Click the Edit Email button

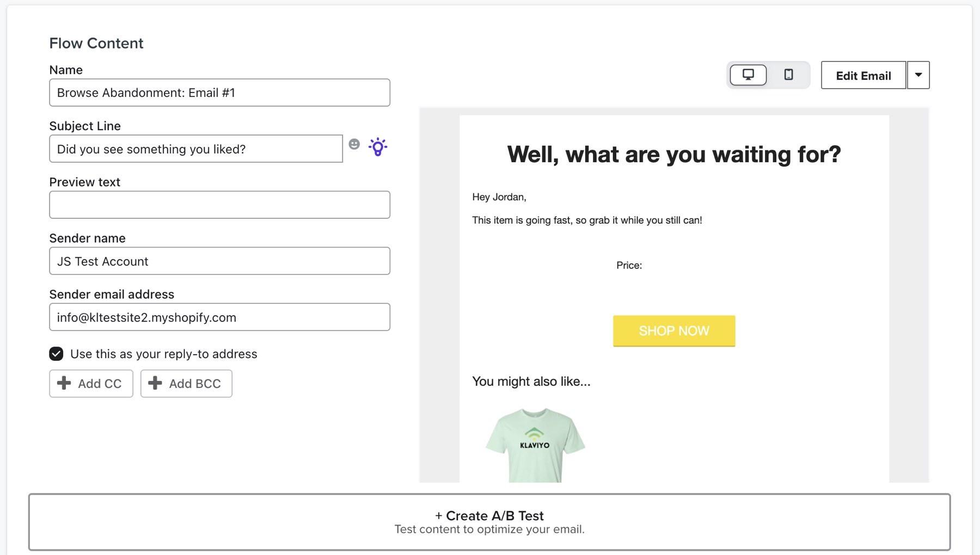pyautogui.click(x=863, y=76)
